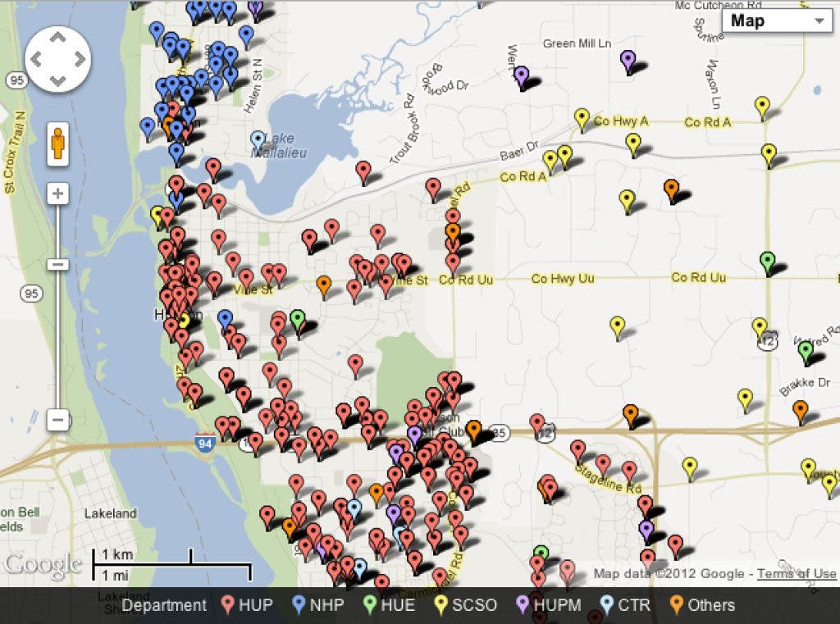The height and width of the screenshot is (624, 840).
Task: Select the green marker on Co Rd Uu
Action: (768, 262)
